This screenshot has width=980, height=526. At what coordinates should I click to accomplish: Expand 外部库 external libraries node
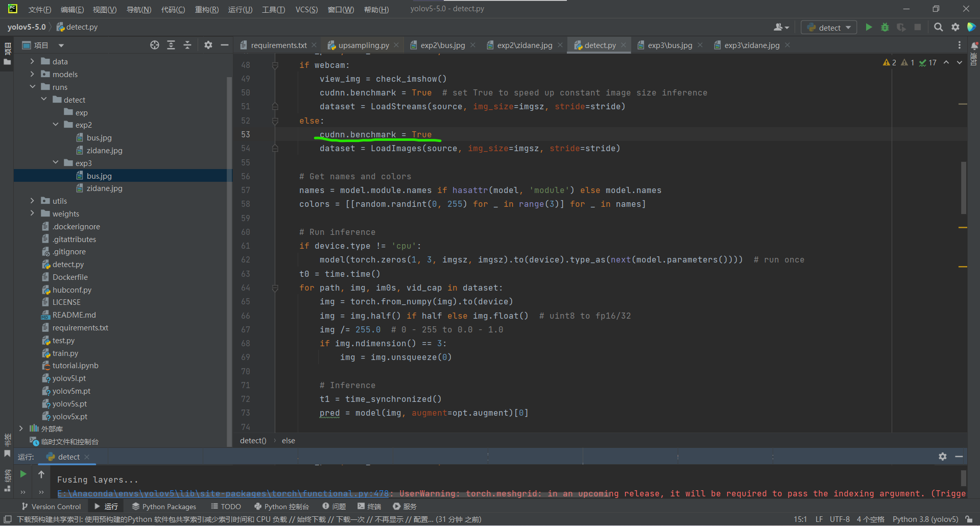[21, 428]
